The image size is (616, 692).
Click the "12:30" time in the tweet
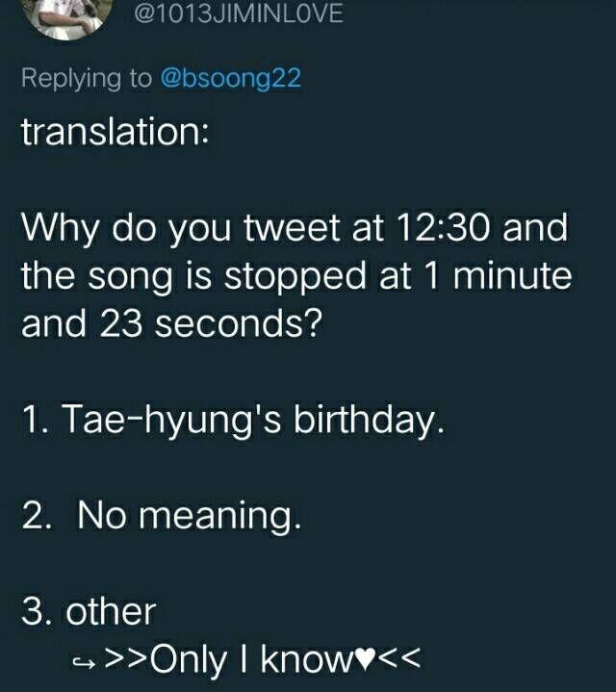tap(444, 231)
